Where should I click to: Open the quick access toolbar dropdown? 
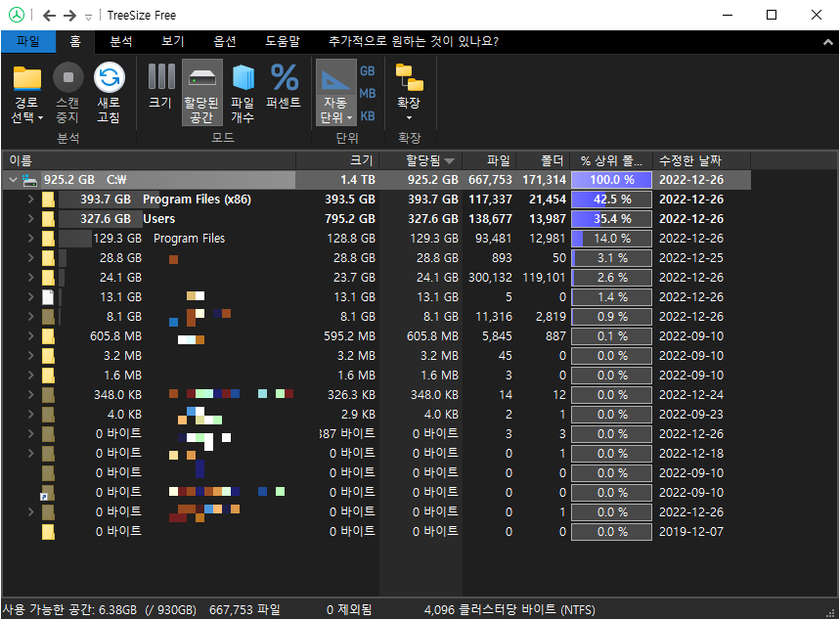88,18
